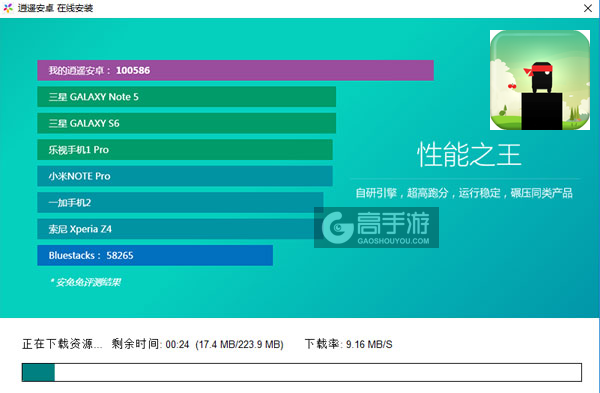600x393 pixels.
Task: Click the installer logo in title bar
Action: (x=8, y=8)
